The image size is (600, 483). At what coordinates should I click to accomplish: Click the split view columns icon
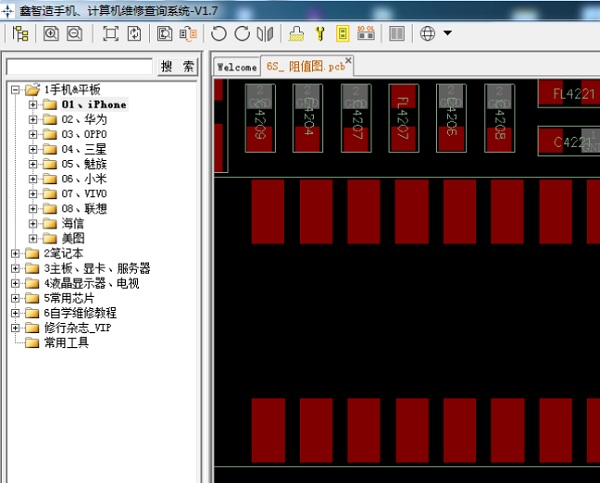[397, 34]
